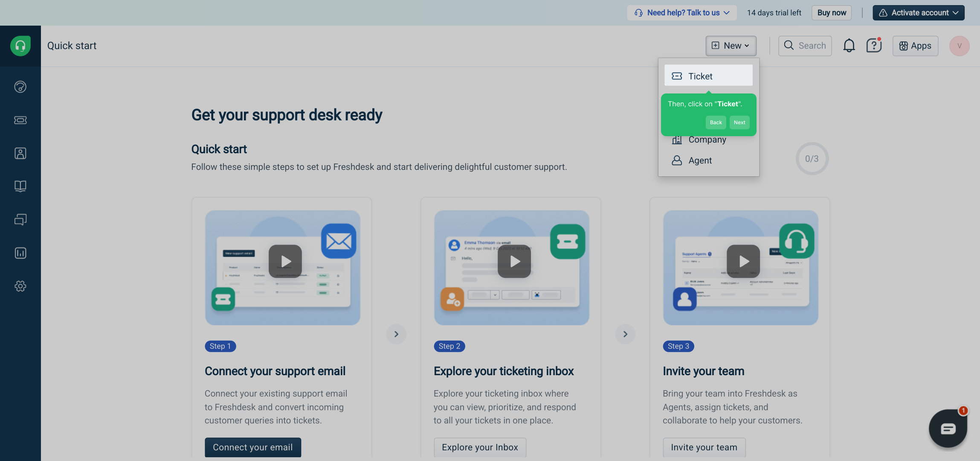The image size is (980, 461).
Task: Expand the New dropdown button
Action: 731,46
